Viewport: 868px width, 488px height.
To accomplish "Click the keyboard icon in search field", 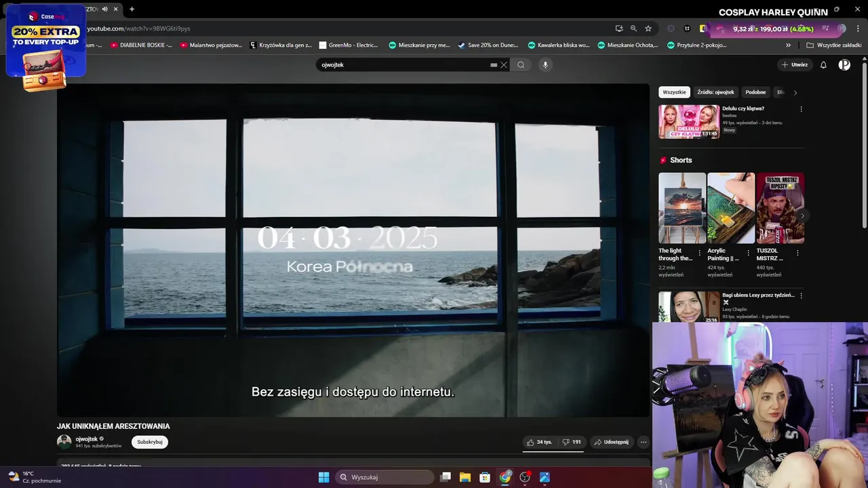I will click(x=494, y=65).
